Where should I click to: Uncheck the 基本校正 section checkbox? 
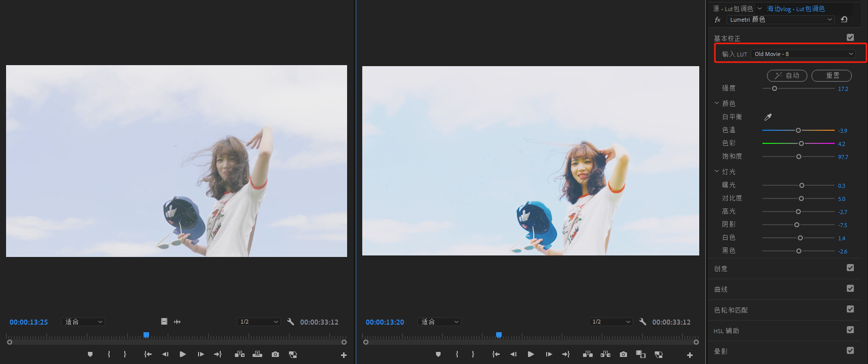(850, 37)
